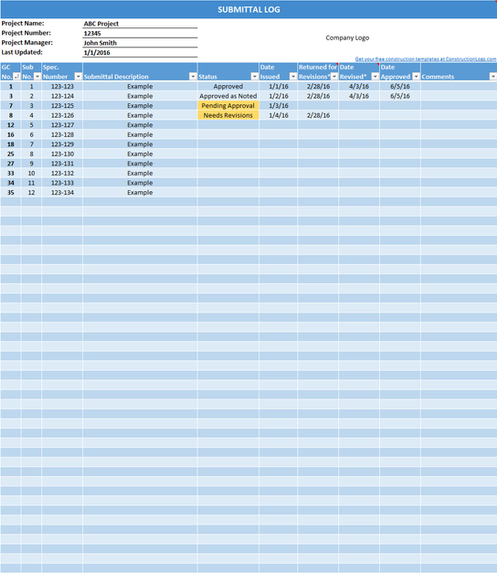Image resolution: width=497 pixels, height=573 pixels.
Task: Select Date Issued cell '1/4/16'
Action: coord(278,115)
